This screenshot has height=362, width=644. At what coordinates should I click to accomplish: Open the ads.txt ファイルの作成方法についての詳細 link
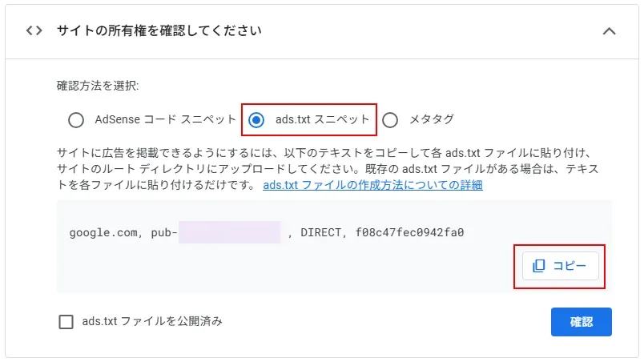[372, 185]
